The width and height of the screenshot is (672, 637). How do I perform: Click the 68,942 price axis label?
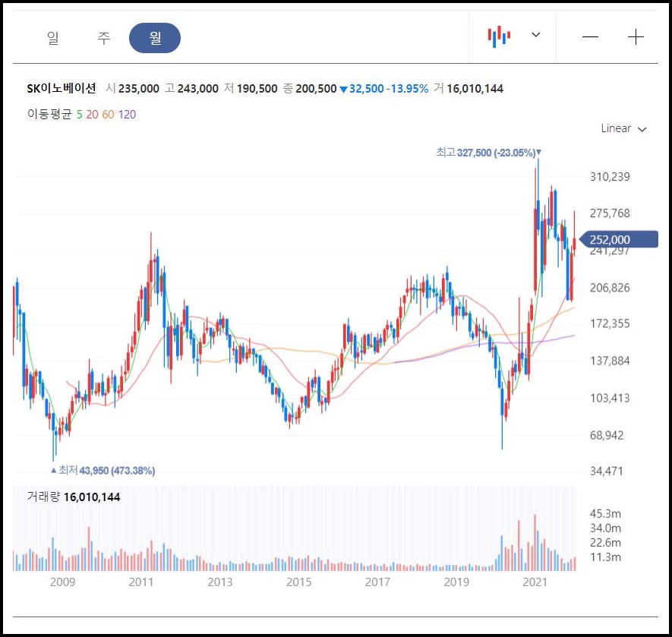pos(607,436)
